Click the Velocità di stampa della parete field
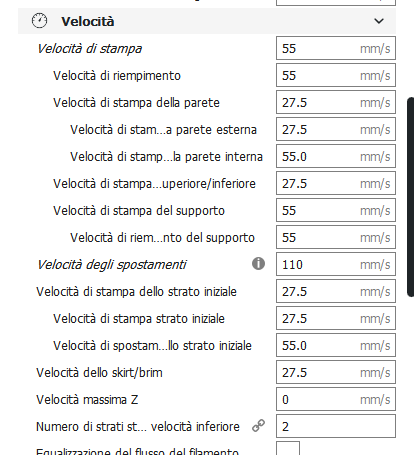414x455 pixels. point(336,102)
